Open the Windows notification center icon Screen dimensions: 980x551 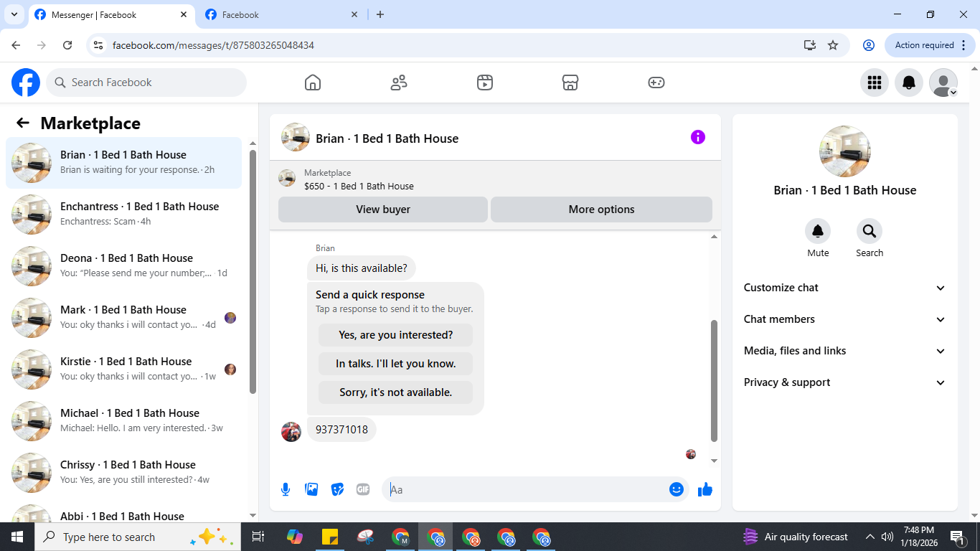tap(958, 537)
